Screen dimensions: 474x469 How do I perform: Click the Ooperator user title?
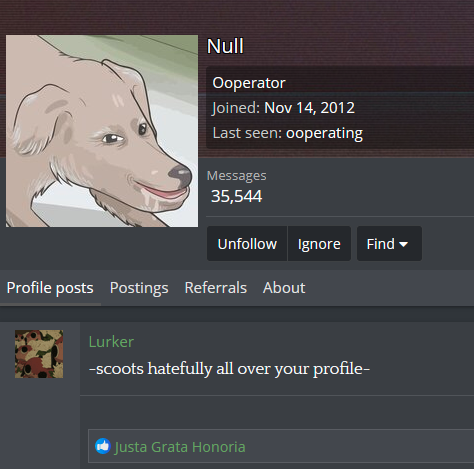(249, 83)
